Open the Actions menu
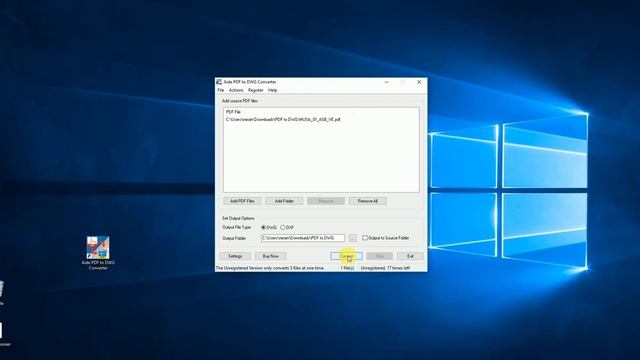The image size is (640, 360). point(236,90)
